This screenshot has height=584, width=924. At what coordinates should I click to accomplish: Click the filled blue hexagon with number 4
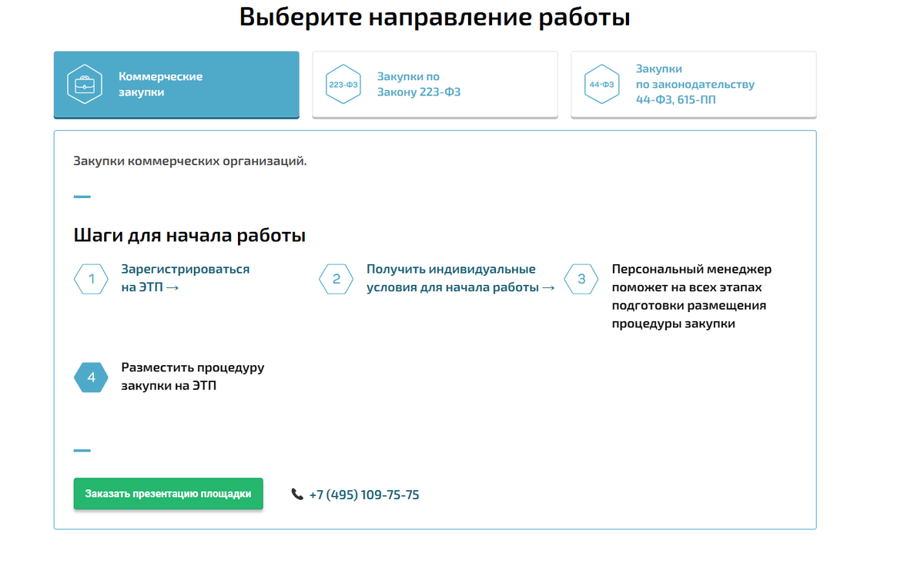pos(91,378)
